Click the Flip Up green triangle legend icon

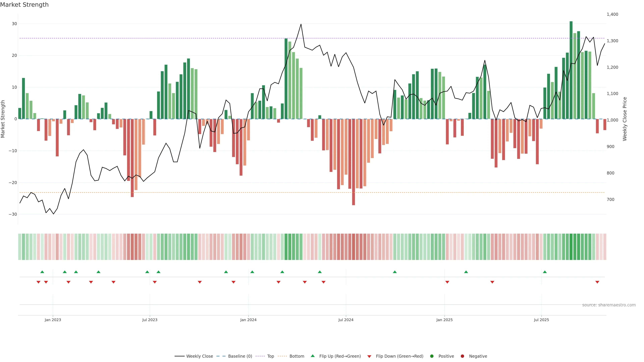click(312, 356)
